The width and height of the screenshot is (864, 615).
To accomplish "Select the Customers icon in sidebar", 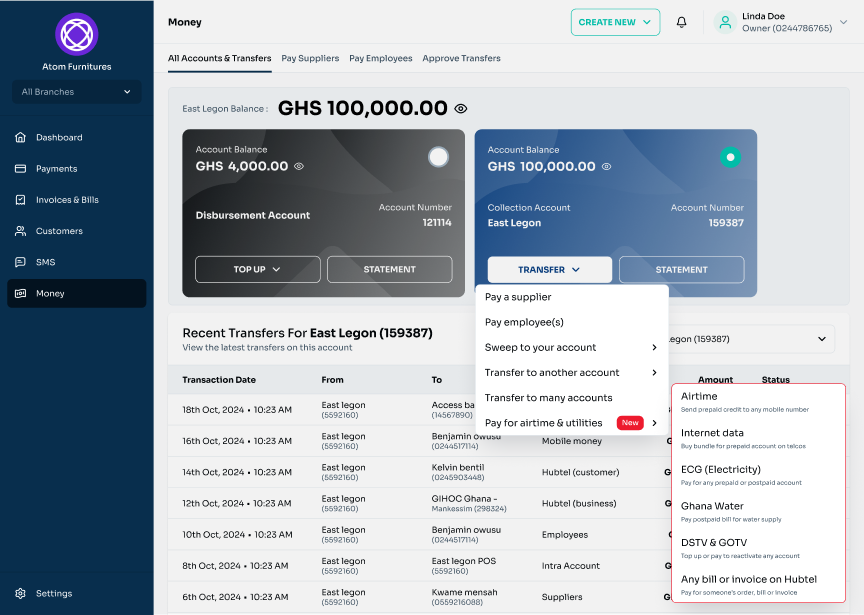I will click(20, 231).
